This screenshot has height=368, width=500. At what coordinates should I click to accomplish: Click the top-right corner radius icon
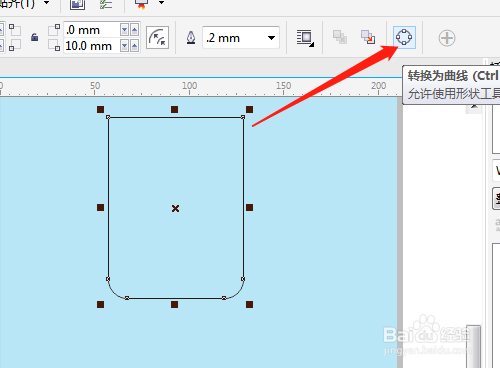click(x=54, y=29)
